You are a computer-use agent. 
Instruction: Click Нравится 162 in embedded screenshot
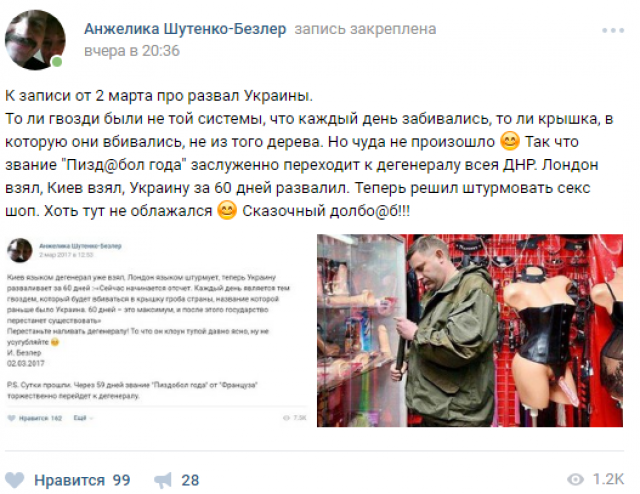35,418
